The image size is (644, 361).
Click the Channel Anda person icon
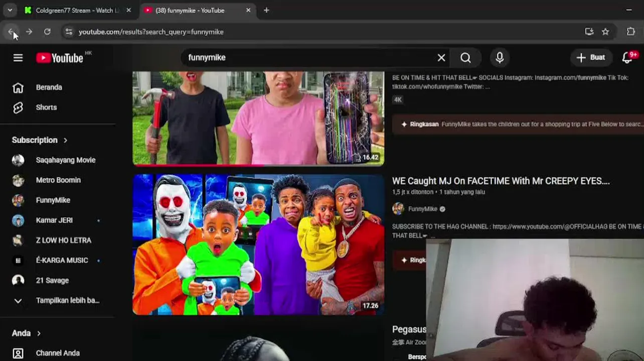coord(18,353)
